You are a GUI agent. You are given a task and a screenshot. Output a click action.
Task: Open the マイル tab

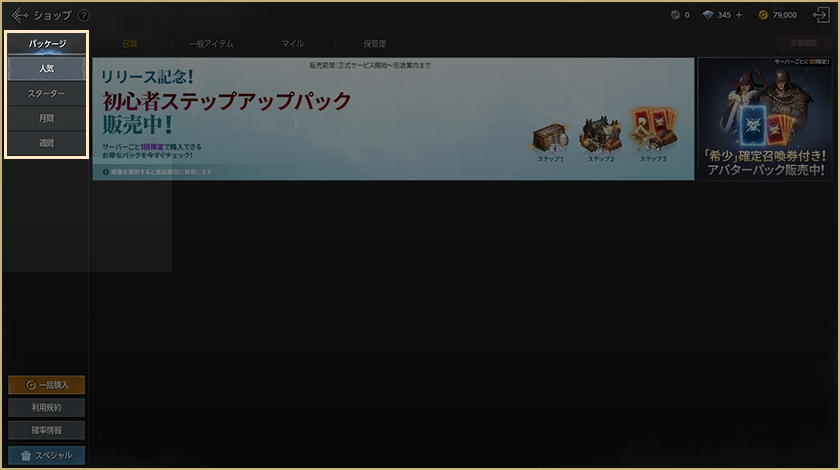point(293,44)
